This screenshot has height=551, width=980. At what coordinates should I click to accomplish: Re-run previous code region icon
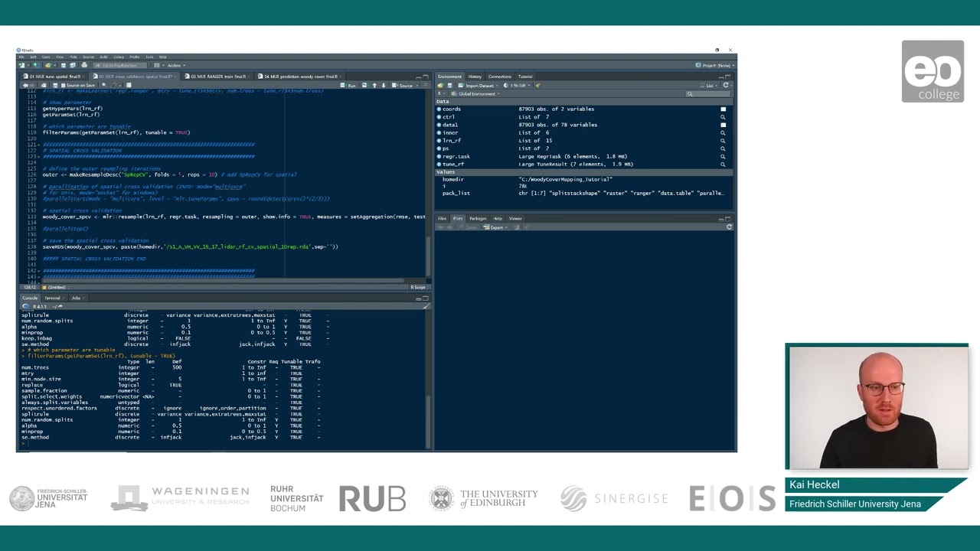coord(365,85)
